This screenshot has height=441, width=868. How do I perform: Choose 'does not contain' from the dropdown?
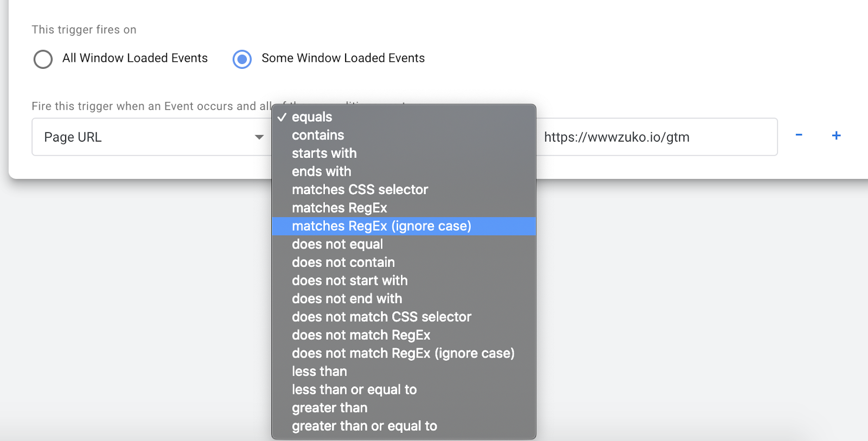343,262
